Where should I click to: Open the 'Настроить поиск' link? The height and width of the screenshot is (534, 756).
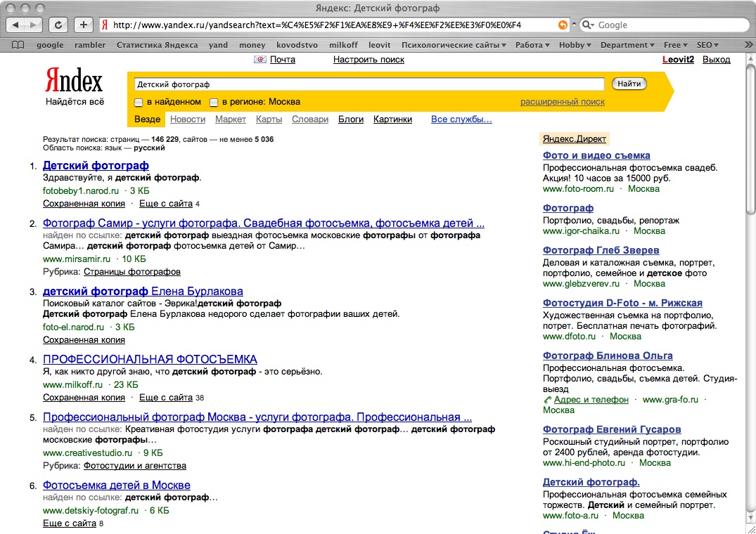click(369, 60)
